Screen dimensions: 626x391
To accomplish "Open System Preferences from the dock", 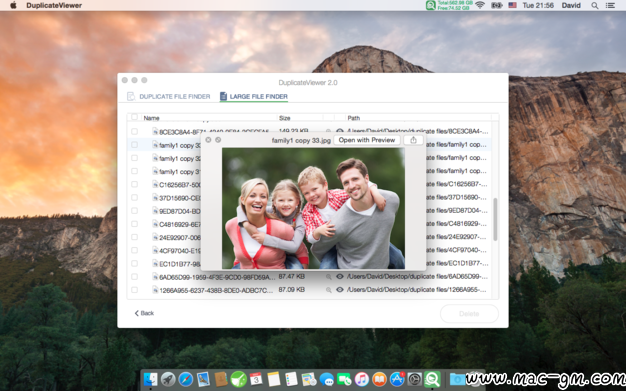I will [414, 379].
